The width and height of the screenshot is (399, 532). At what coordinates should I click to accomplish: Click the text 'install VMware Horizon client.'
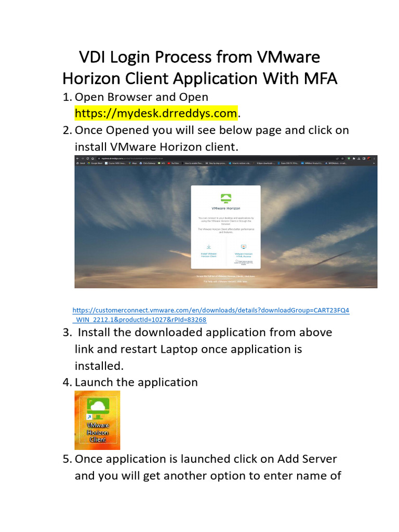[x=156, y=147]
